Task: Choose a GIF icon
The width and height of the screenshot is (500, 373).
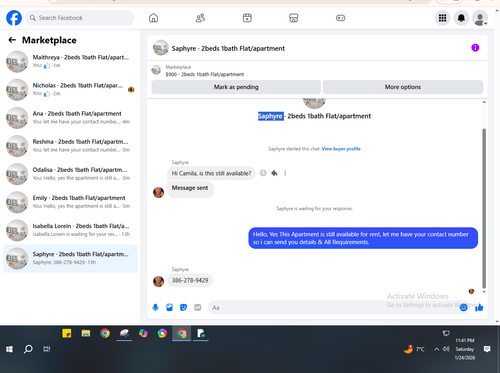Action: 198,307
